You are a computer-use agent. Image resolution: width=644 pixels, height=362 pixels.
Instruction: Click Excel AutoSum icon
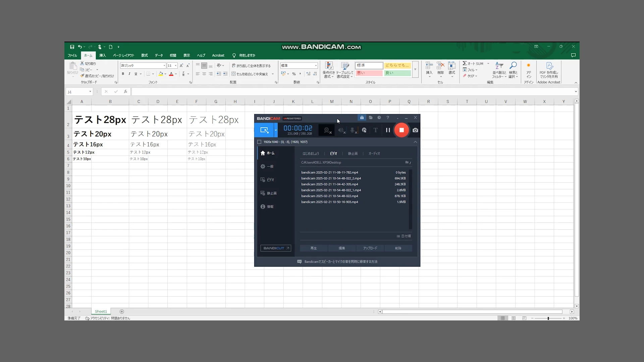click(465, 63)
